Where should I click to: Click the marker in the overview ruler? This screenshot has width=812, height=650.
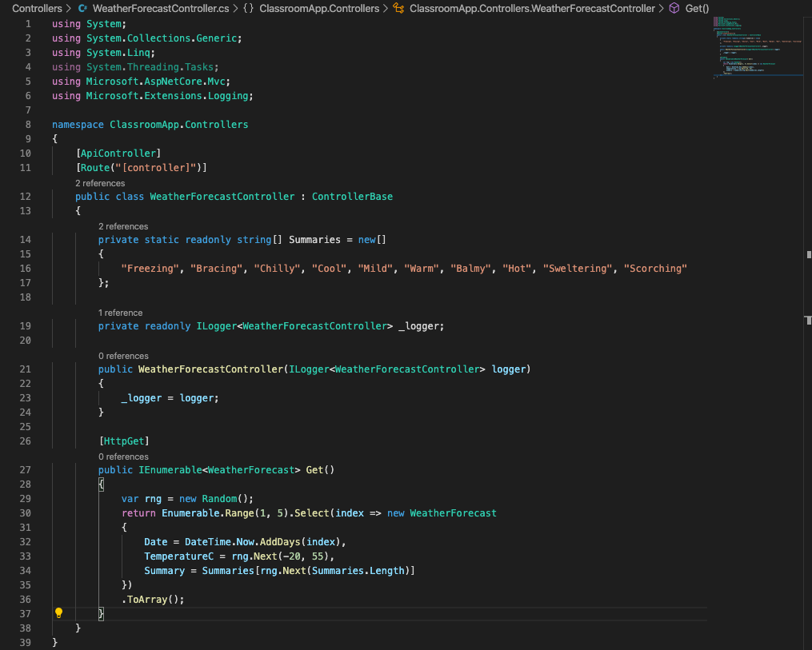click(808, 254)
